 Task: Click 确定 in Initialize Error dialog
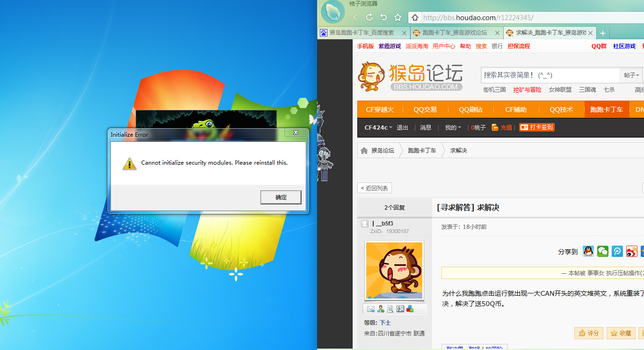[x=281, y=197]
